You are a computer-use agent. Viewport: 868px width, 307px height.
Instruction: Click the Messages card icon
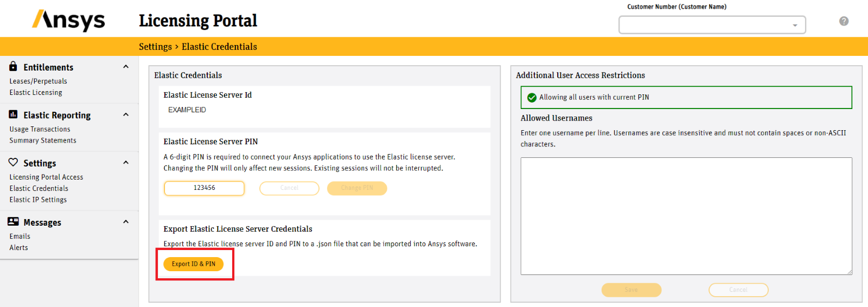[13, 221]
